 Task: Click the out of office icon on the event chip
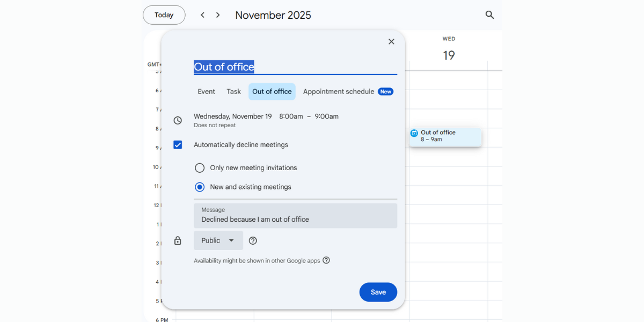click(414, 133)
